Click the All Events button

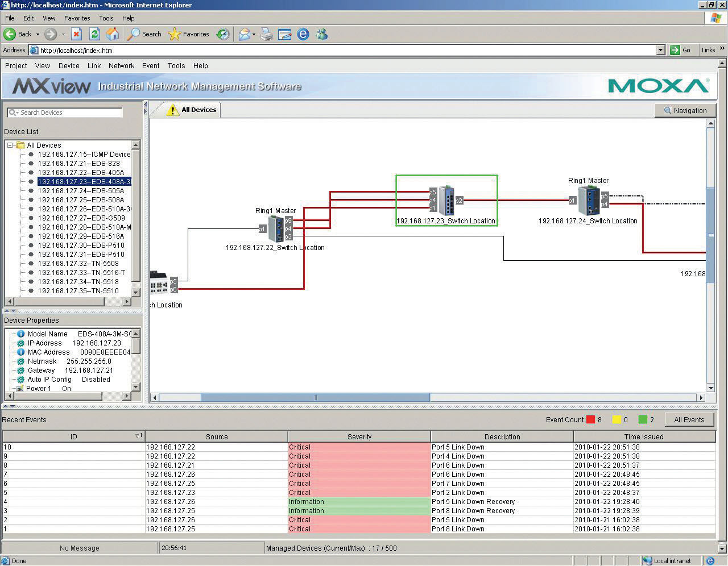(689, 420)
